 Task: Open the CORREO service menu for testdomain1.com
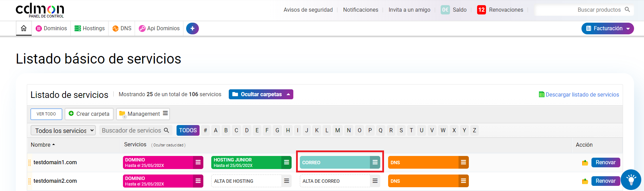point(375,162)
